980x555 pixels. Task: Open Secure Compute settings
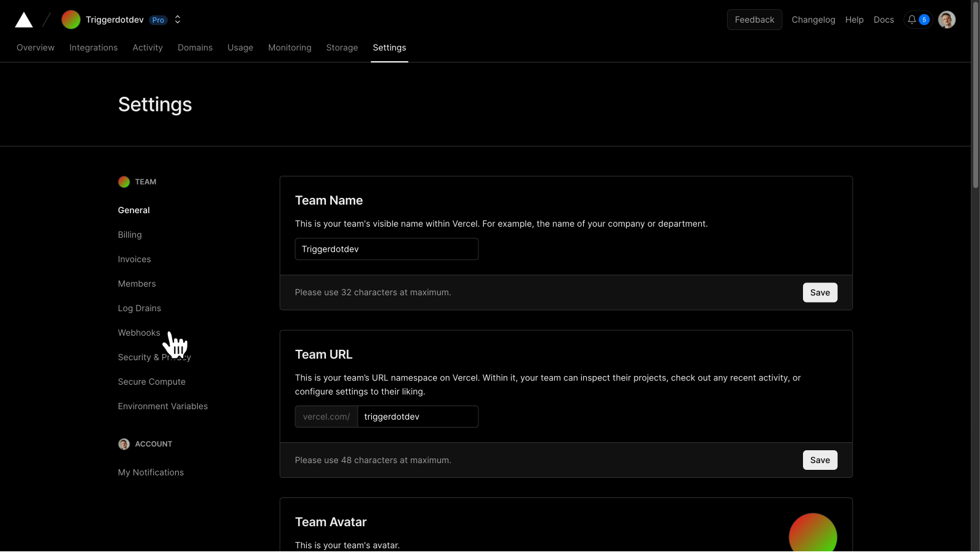click(x=152, y=382)
